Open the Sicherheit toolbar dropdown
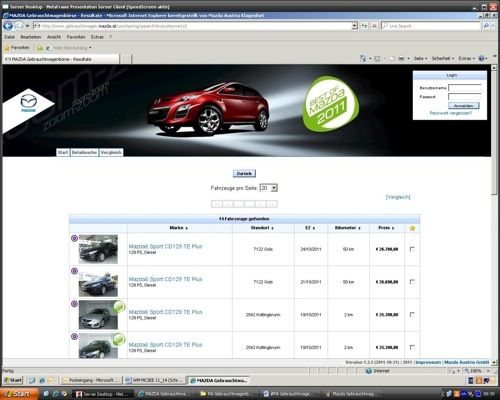Screen dimensions: 500x400 [x=443, y=58]
